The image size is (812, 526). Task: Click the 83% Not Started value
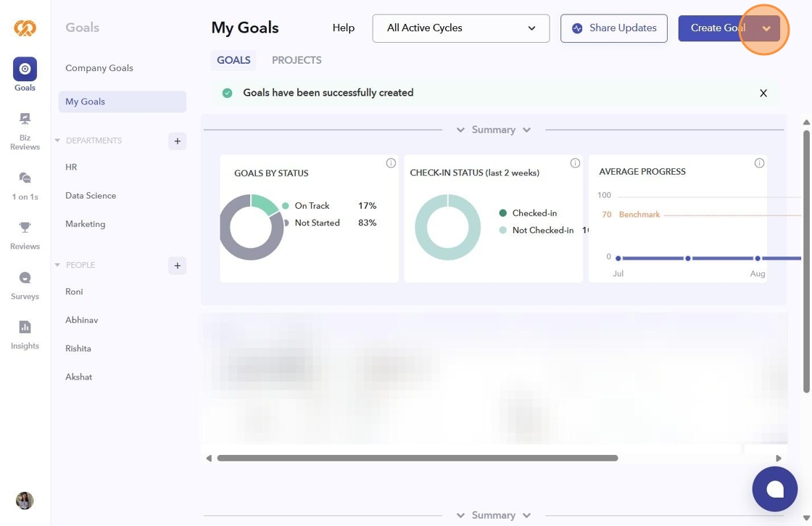coord(367,223)
